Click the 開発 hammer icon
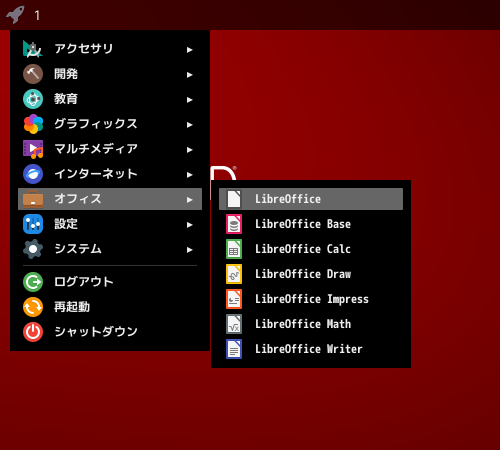The width and height of the screenshot is (500, 450). [x=33, y=74]
